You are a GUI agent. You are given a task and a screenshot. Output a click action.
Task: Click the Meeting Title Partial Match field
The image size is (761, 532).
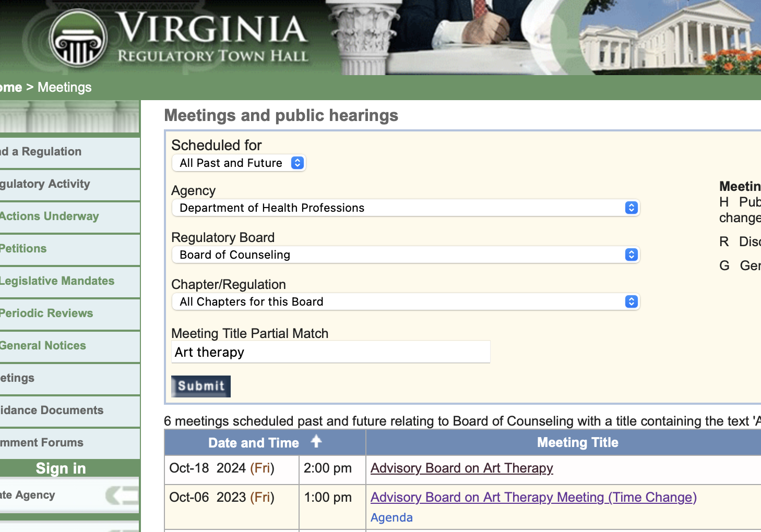(x=330, y=352)
